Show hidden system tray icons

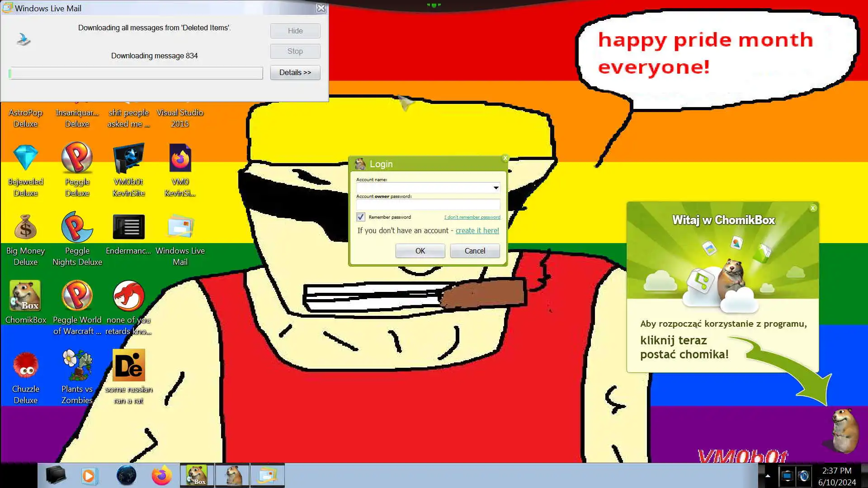768,476
